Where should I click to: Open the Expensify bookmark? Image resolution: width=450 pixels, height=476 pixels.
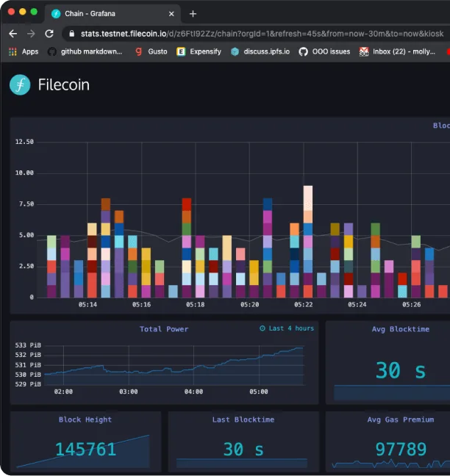click(199, 51)
